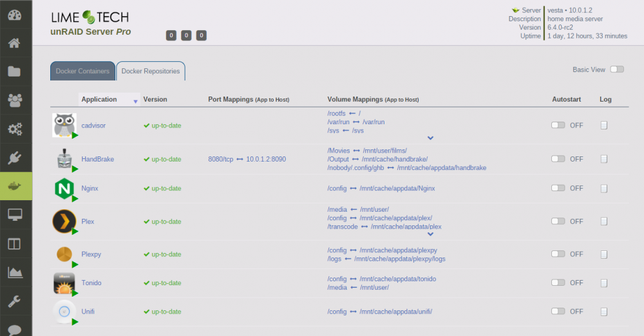
Task: Open HandBrake port 10.0.1.2:8090 link
Action: 266,160
